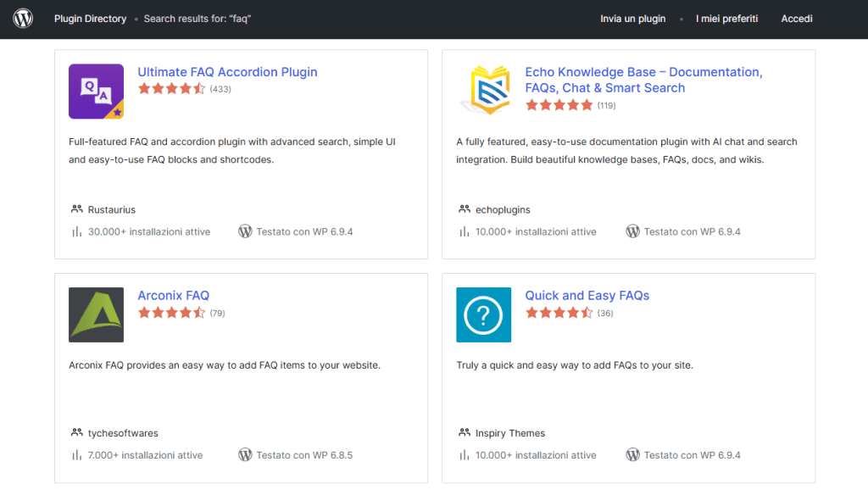This screenshot has width=868, height=495.
Task: Click WordPress icon beside Testato con WP 6.8.5
Action: coord(245,455)
